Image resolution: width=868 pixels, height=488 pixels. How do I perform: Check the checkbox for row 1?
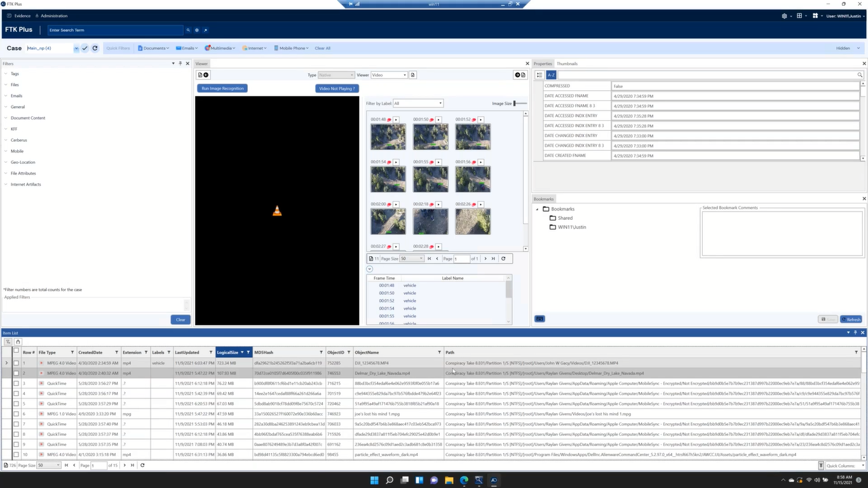point(16,363)
